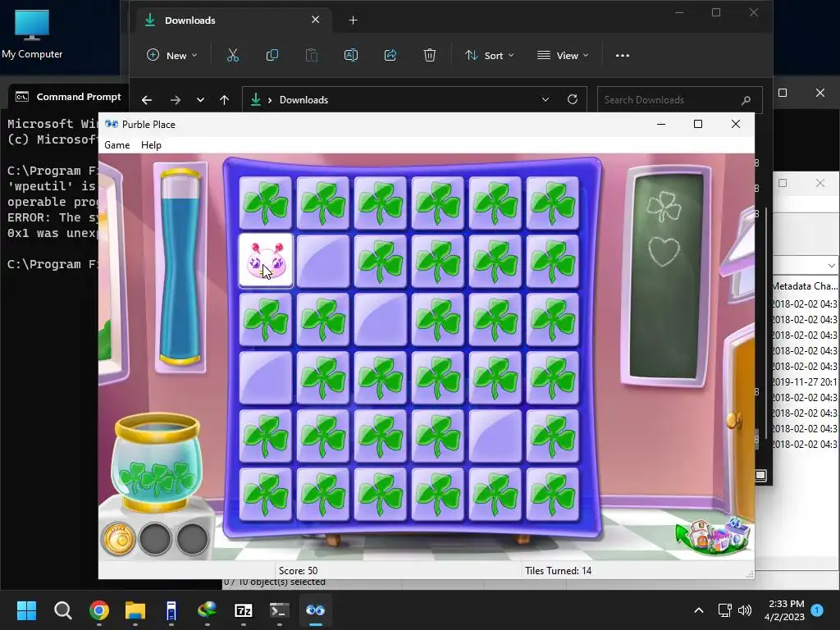Click the Search Downloads input field
This screenshot has width=840, height=630.
click(679, 99)
